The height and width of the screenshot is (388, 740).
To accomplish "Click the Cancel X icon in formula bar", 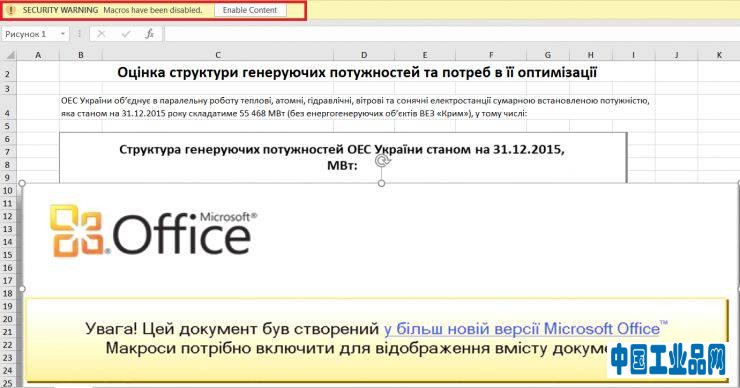I will pyautogui.click(x=101, y=34).
